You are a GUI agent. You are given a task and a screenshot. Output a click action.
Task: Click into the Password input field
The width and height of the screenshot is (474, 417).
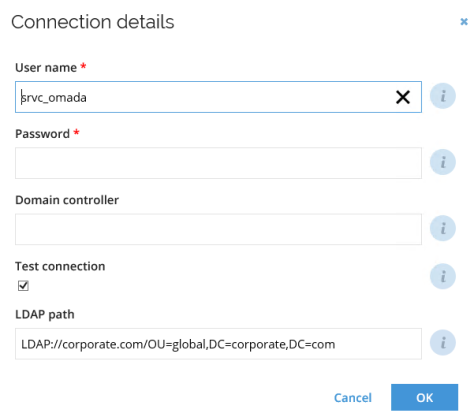click(x=218, y=163)
